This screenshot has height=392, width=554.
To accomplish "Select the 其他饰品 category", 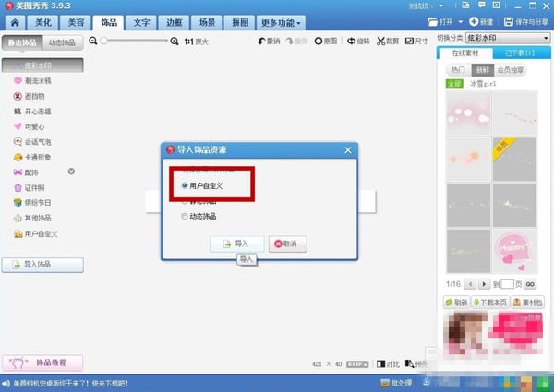I will coord(32,218).
